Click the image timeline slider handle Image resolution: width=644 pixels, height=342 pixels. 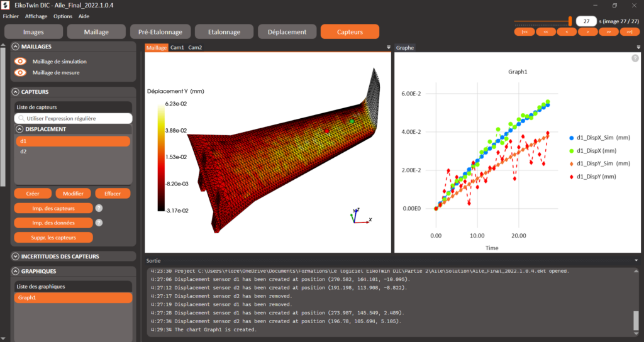tap(570, 21)
